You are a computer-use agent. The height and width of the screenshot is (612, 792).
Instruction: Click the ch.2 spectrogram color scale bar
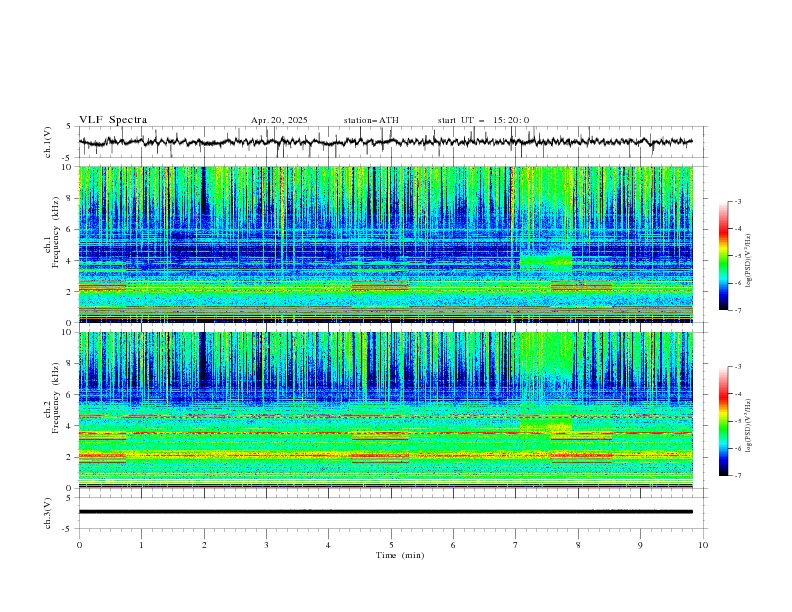pyautogui.click(x=723, y=421)
